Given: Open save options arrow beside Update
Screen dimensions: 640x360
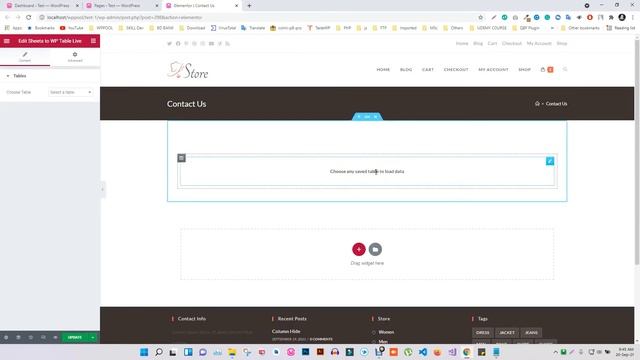Looking at the screenshot, I should point(93,338).
